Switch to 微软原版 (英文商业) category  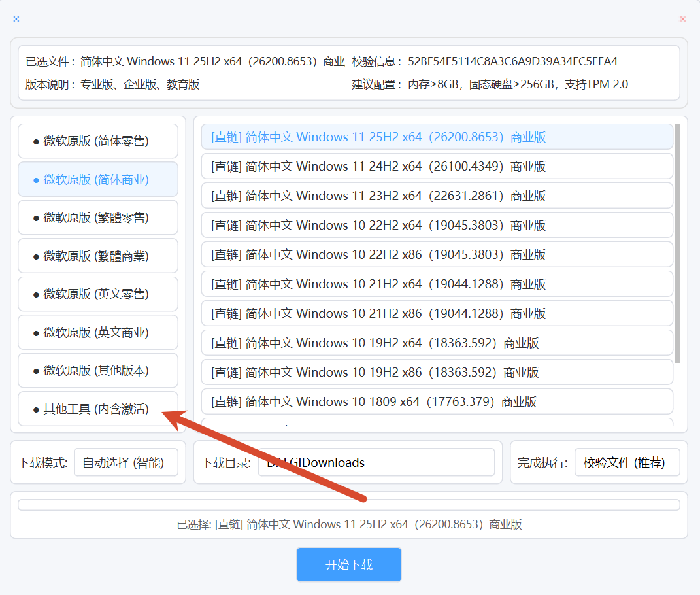pos(98,332)
